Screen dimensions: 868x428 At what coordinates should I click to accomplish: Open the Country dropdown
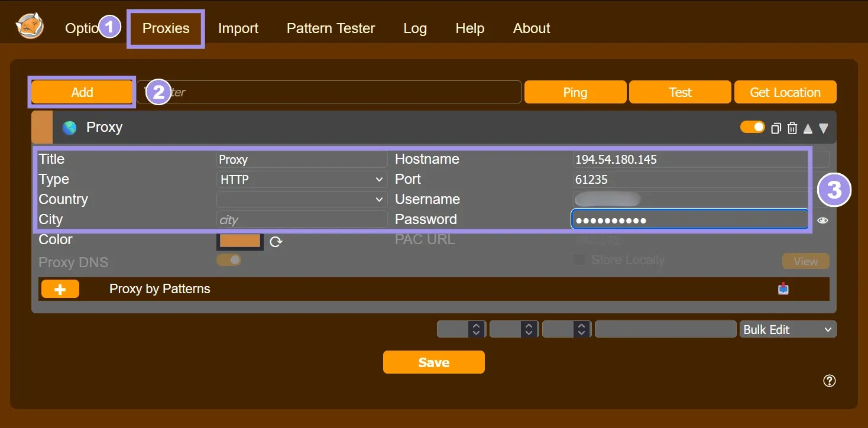tap(302, 199)
